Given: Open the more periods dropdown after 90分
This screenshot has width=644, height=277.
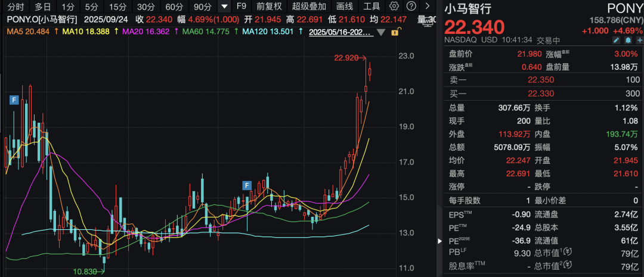Looking at the screenshot, I should coord(224,6).
